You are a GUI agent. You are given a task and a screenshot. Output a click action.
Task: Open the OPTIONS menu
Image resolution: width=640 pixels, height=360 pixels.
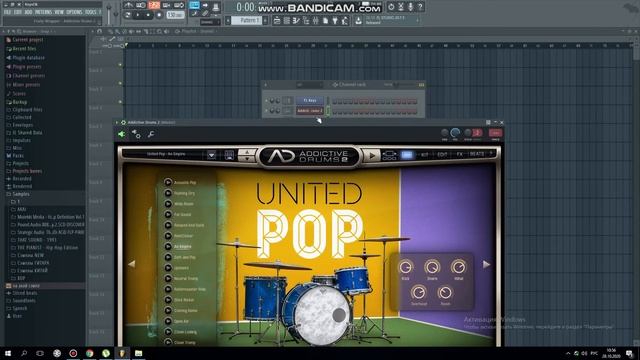pos(74,12)
